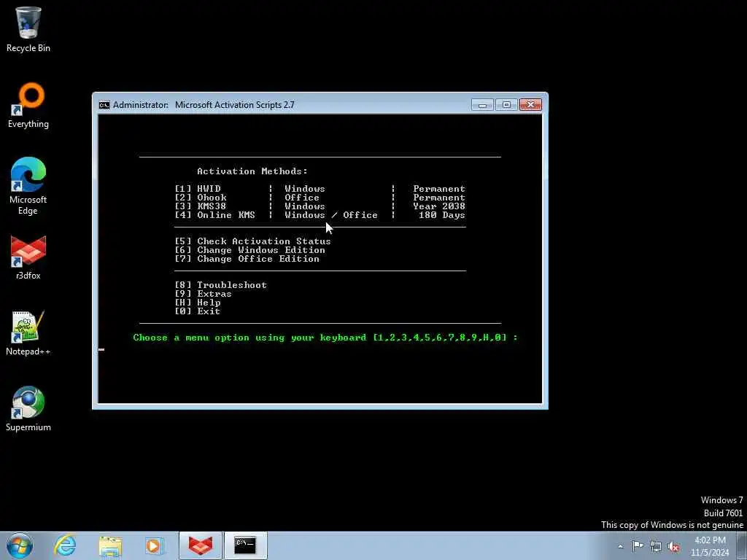Select the r3dfox browser desktop shortcut
The width and height of the screenshot is (747, 560).
[28, 257]
